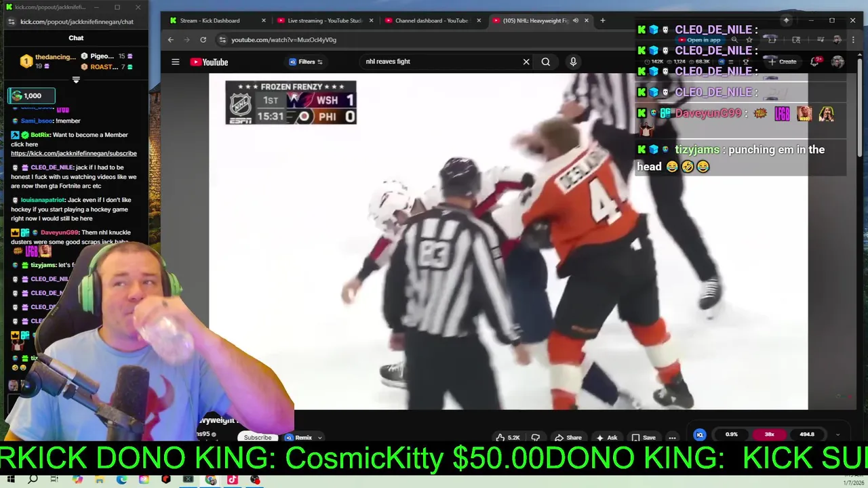
Task: Open the vidIQ Filters button
Action: pos(306,62)
